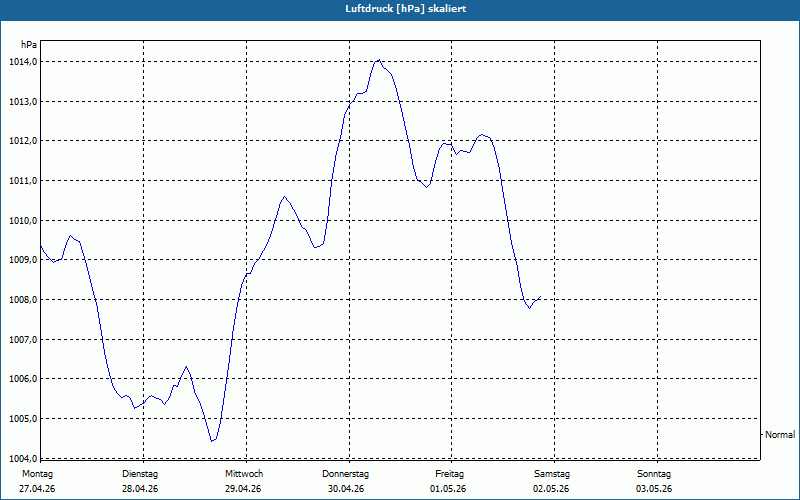Viewport: 800px width, 500px height.
Task: Click the 'Mittwoch' day label
Action: coord(244,474)
